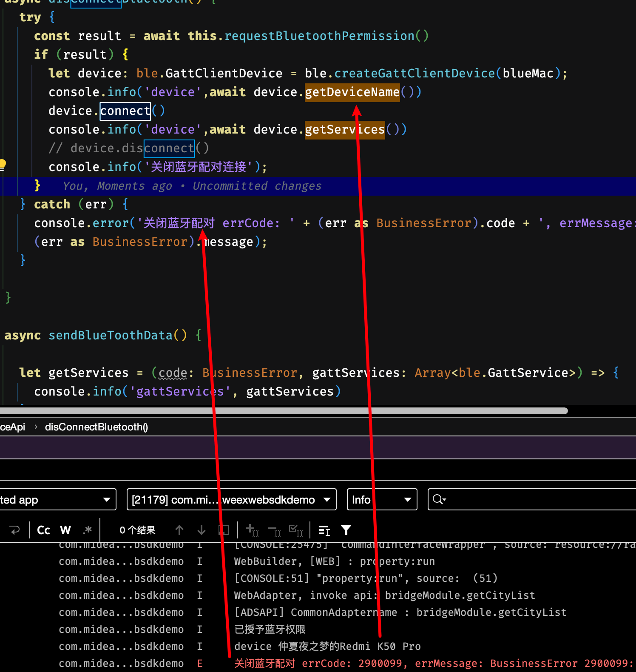Toggle whole Words (W) search option
The height and width of the screenshot is (672, 636).
pyautogui.click(x=65, y=530)
